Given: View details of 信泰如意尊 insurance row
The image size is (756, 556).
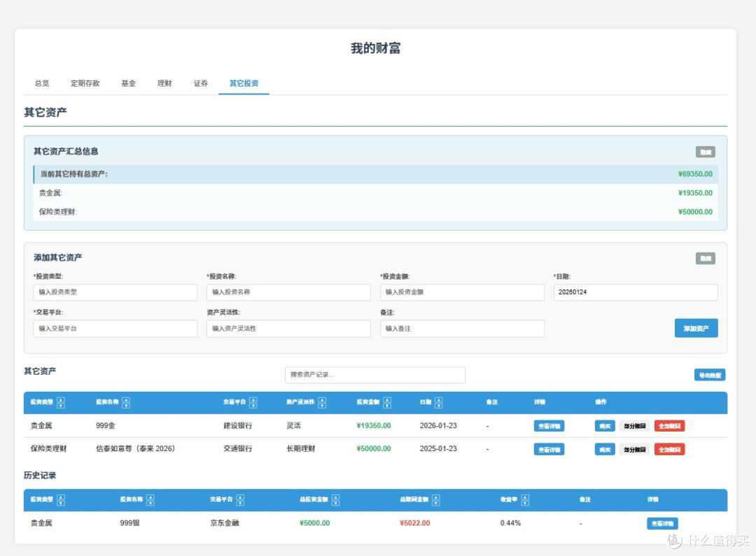Looking at the screenshot, I should point(549,450).
